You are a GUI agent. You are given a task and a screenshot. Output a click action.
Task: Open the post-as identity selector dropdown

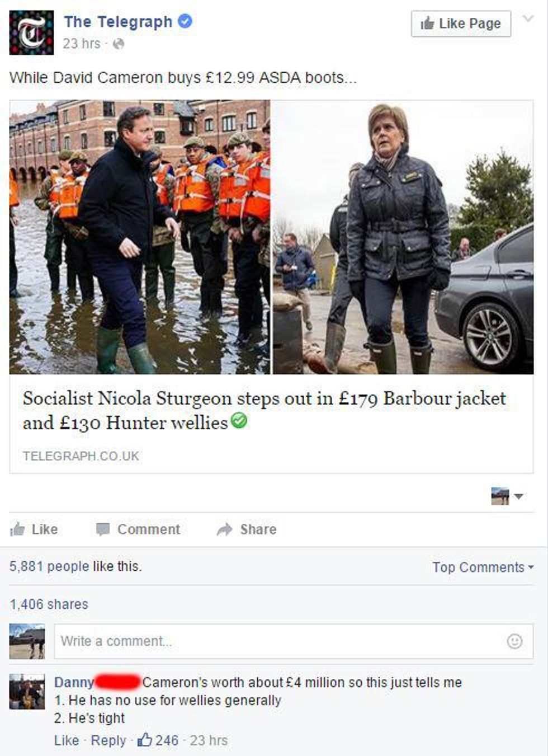507,496
